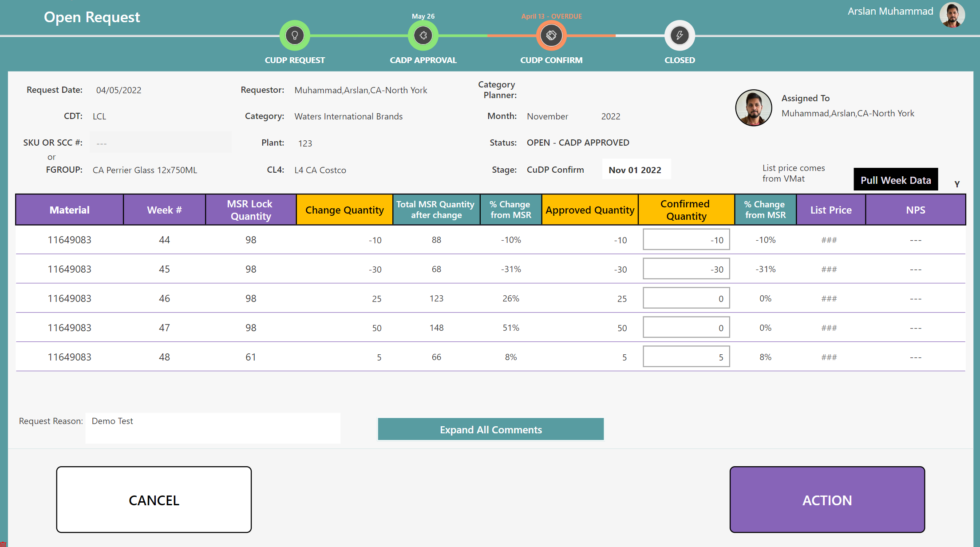Screen dimensions: 980x547
Task: Click Waters International Brands category value
Action: (x=348, y=116)
